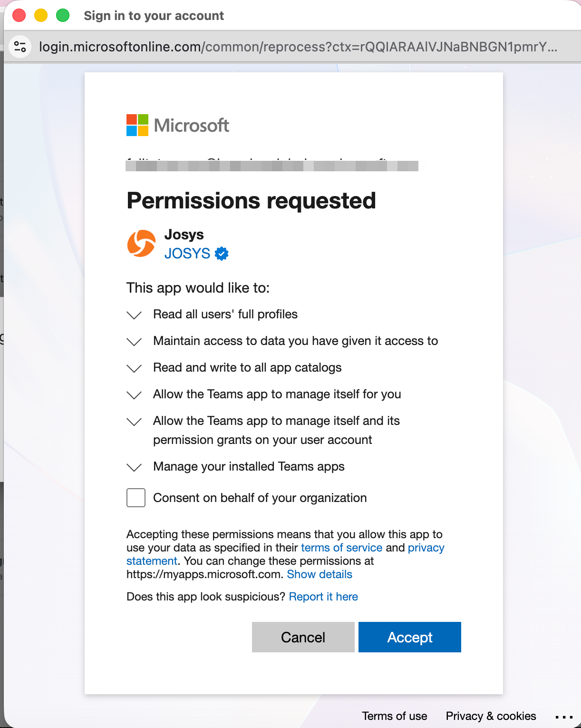Click the Report it here link
This screenshot has height=728, width=581.
(x=323, y=597)
